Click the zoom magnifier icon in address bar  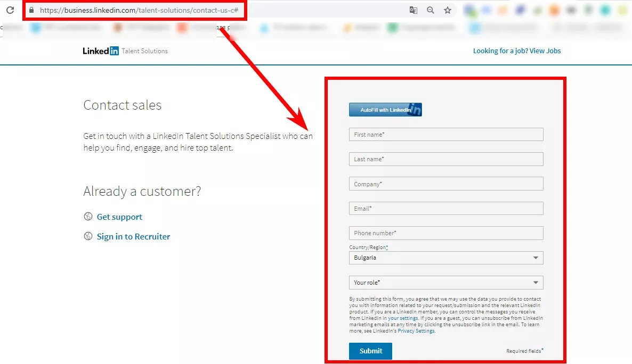pos(431,10)
